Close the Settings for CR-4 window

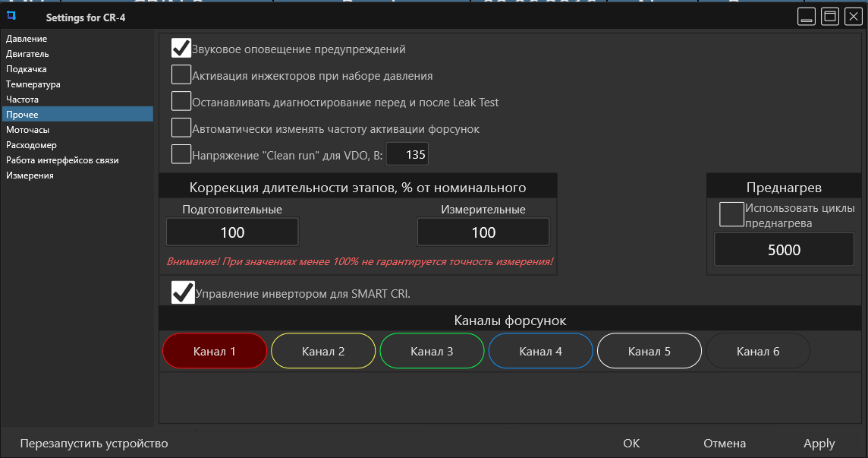coord(854,17)
